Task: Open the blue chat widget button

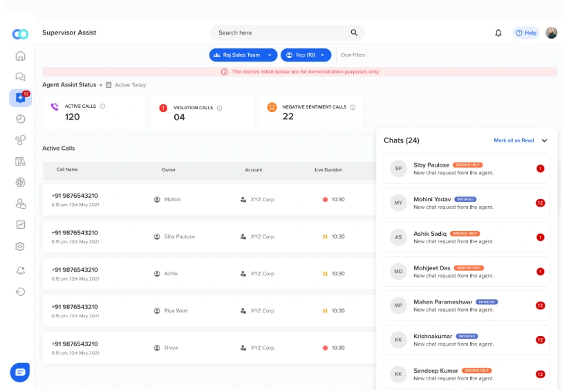Action: 20,372
